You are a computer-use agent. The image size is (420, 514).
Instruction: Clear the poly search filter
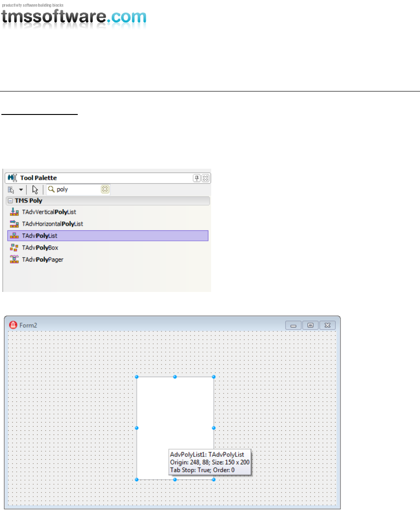[x=105, y=189]
